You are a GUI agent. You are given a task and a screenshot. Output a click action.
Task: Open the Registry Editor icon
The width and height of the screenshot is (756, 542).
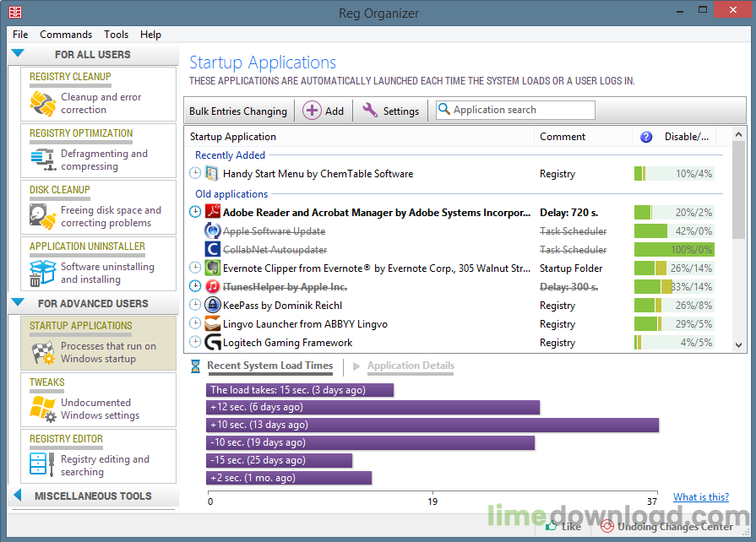click(x=42, y=465)
